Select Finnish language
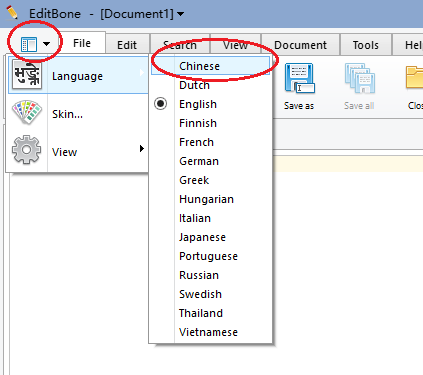 (x=210, y=123)
